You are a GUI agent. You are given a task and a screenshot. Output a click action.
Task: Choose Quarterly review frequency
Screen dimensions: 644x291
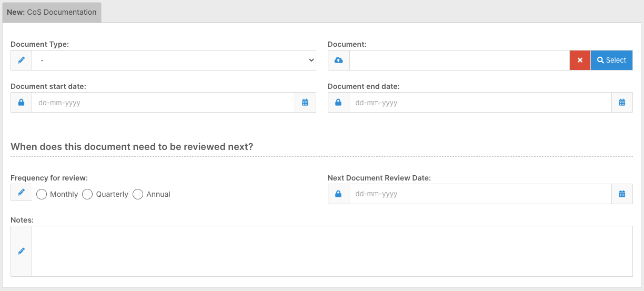coord(87,194)
